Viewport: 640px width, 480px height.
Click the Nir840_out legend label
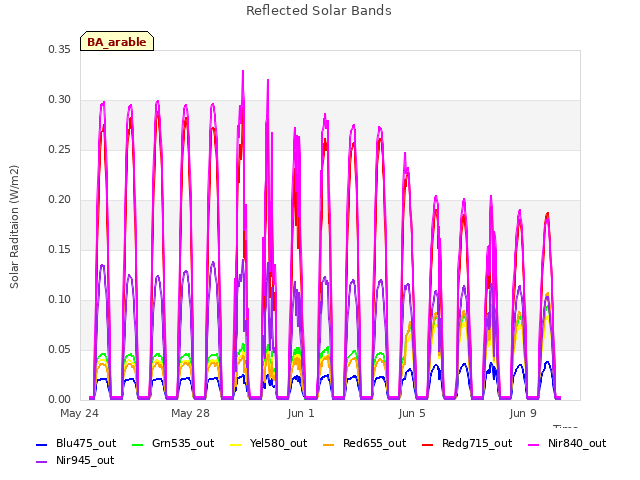click(x=577, y=443)
